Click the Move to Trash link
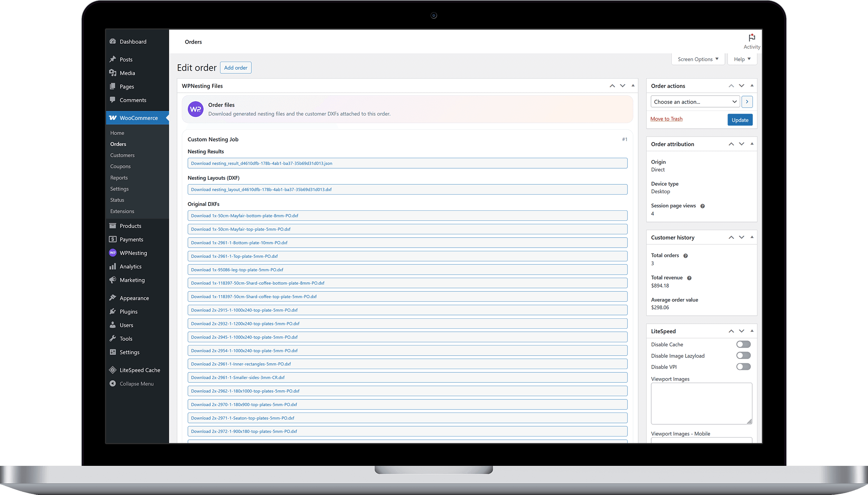The width and height of the screenshot is (868, 495). click(666, 119)
